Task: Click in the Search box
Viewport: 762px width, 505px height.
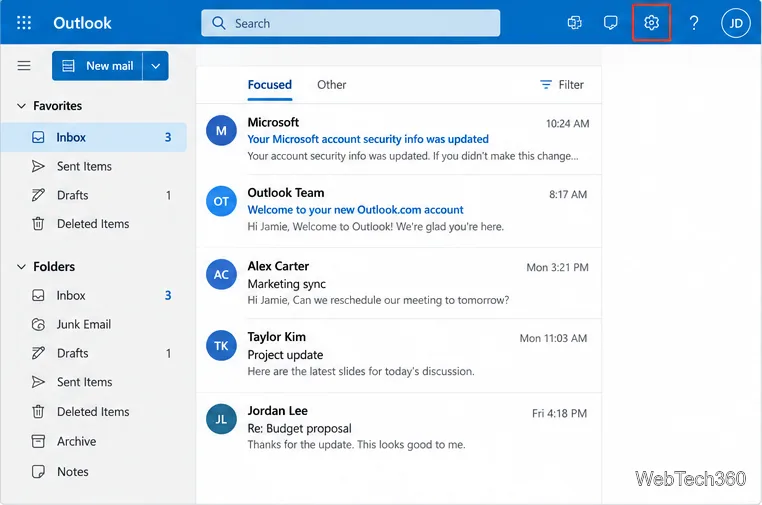Action: tap(350, 23)
